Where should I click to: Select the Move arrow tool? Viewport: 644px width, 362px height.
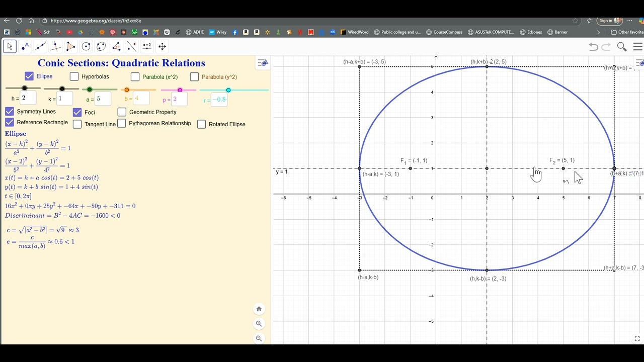[x=10, y=47]
